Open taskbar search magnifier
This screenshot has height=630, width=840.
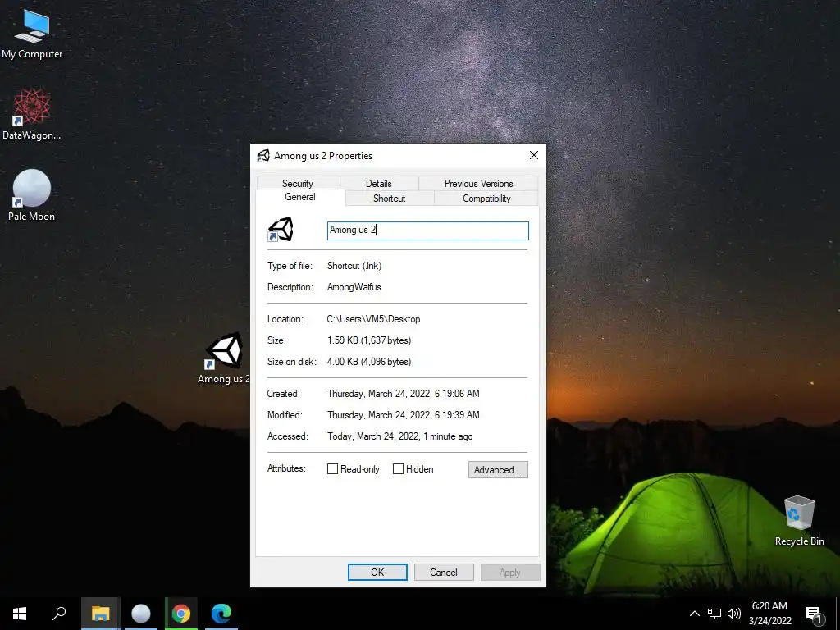pyautogui.click(x=59, y=614)
